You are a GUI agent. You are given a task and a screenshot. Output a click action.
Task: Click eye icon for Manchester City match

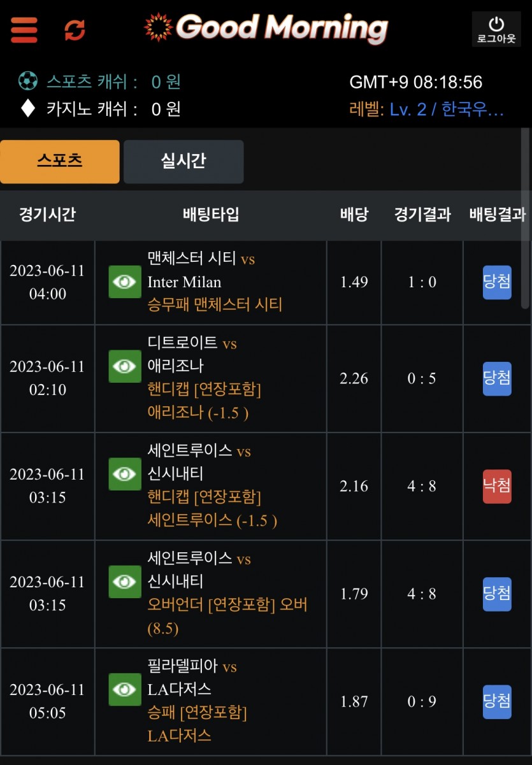(125, 282)
